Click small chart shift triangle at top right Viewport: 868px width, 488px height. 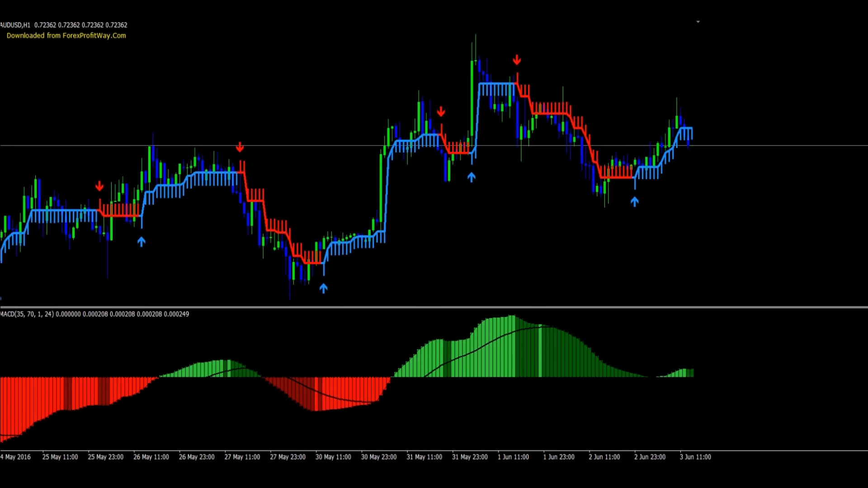[x=698, y=22]
